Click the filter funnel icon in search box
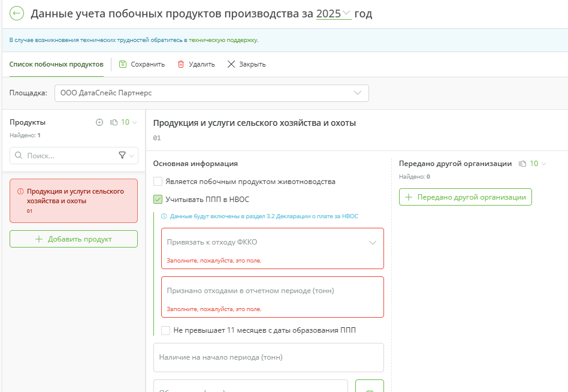Image resolution: width=568 pixels, height=392 pixels. pyautogui.click(x=122, y=155)
